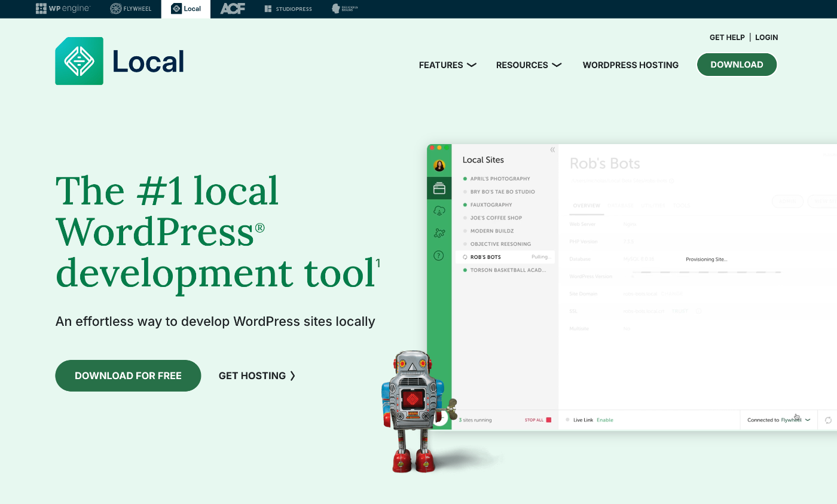Open the WORDPRESS HOSTING nav item
This screenshot has height=504, width=837.
point(631,65)
